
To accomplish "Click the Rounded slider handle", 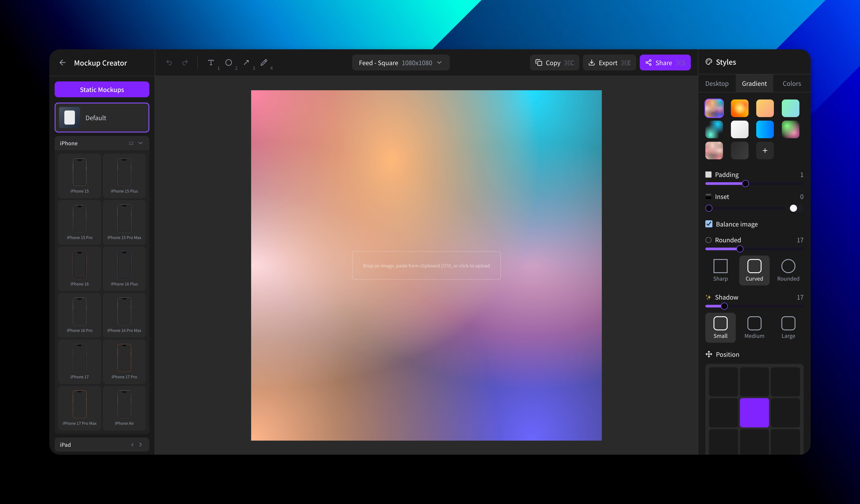I will click(740, 249).
